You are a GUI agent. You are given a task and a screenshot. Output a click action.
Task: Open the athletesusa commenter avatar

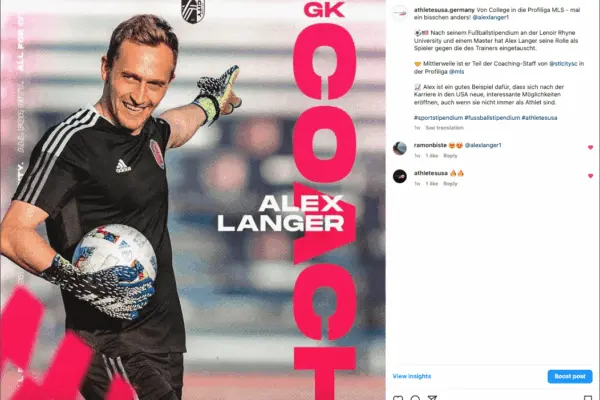(x=400, y=176)
